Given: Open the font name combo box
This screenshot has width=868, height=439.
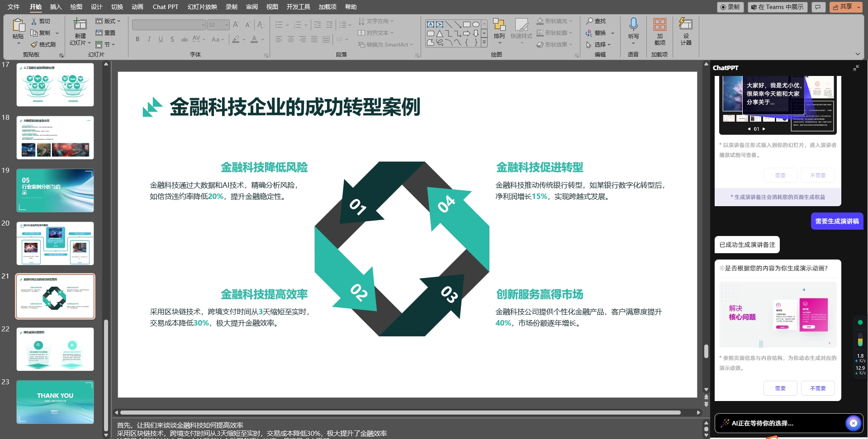Looking at the screenshot, I should tap(169, 25).
